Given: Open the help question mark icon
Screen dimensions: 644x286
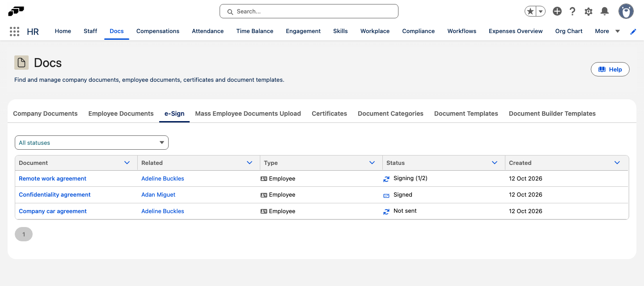Looking at the screenshot, I should [x=572, y=12].
